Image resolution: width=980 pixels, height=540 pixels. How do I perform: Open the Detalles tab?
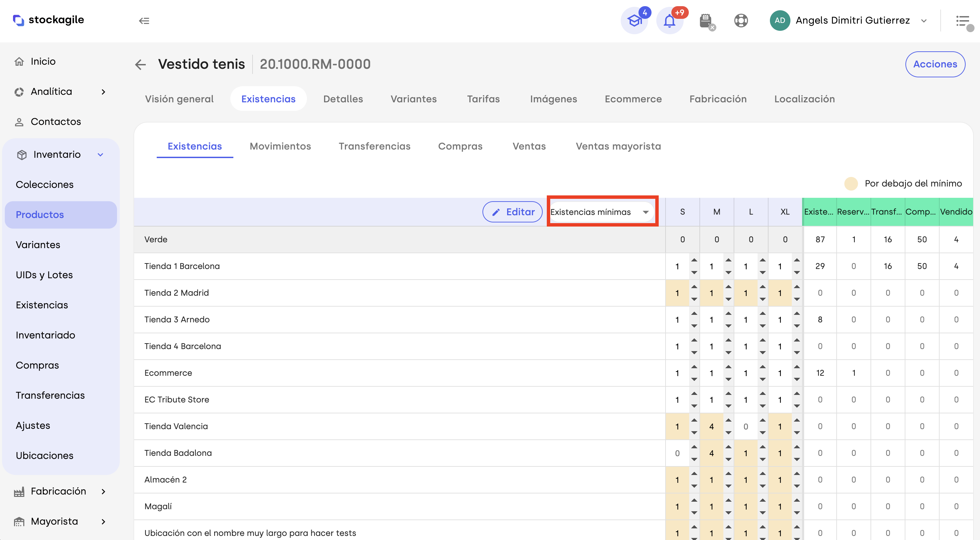coord(343,99)
